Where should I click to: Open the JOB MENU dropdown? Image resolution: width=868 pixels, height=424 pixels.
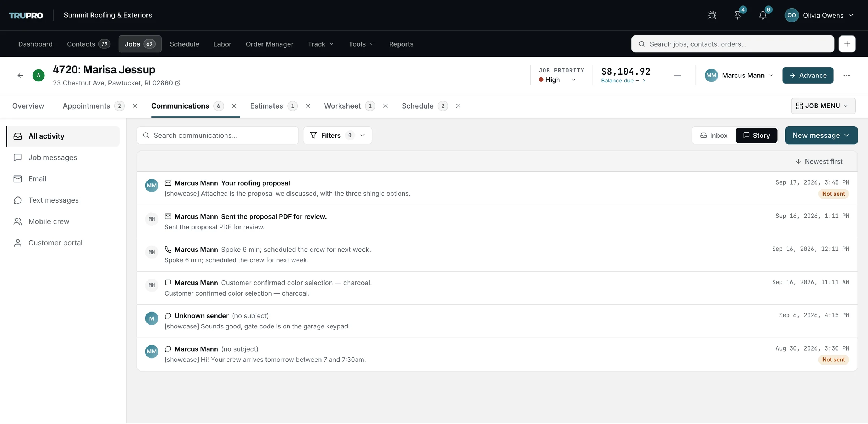coord(823,106)
